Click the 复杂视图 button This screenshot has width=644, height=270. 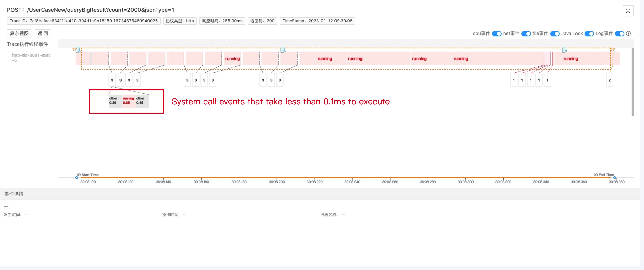tap(19, 34)
